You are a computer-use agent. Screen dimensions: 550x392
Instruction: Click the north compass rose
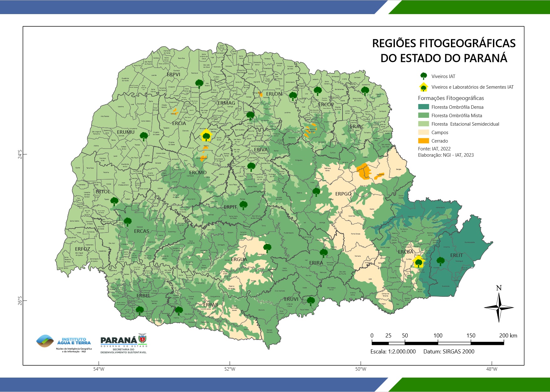coord(499,304)
